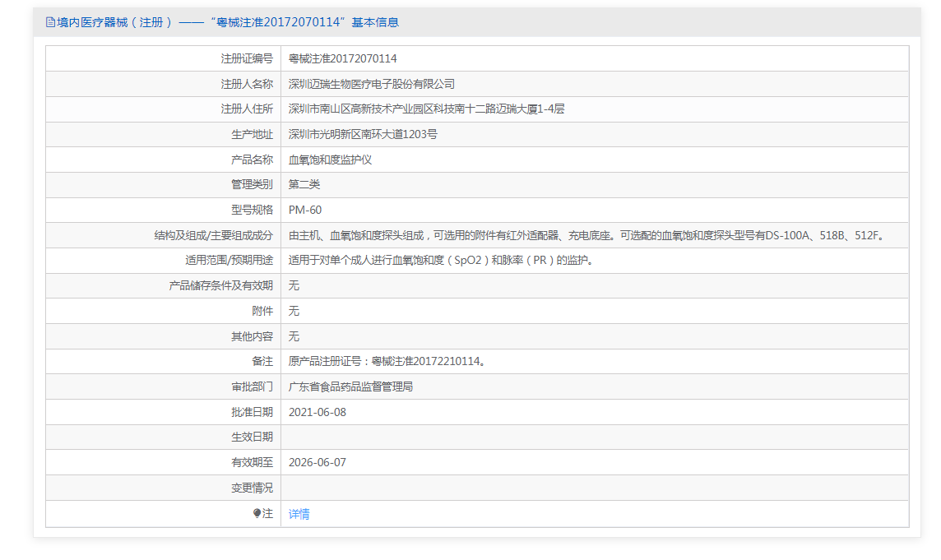Click the empty 变更情况 value cell
Screen dimensions: 941x560
coord(594,488)
